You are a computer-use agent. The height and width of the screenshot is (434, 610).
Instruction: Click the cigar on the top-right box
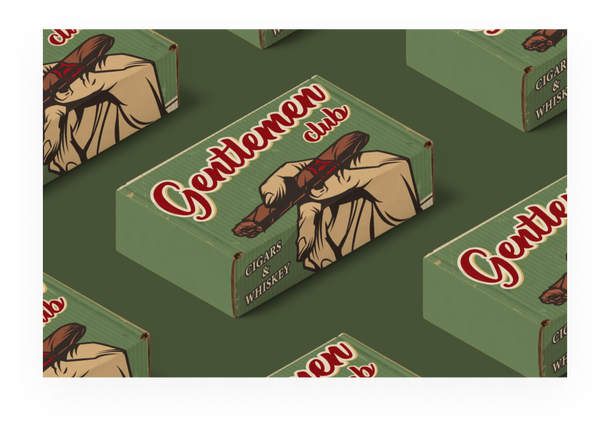[x=545, y=39]
